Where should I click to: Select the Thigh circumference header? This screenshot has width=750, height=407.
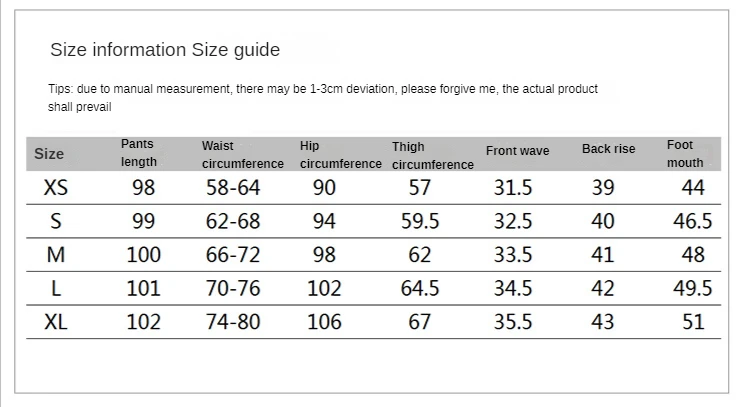tap(432, 155)
